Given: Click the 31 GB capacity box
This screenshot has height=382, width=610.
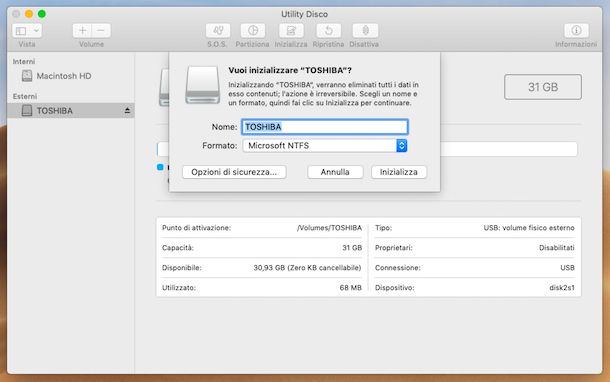Looking at the screenshot, I should point(543,87).
